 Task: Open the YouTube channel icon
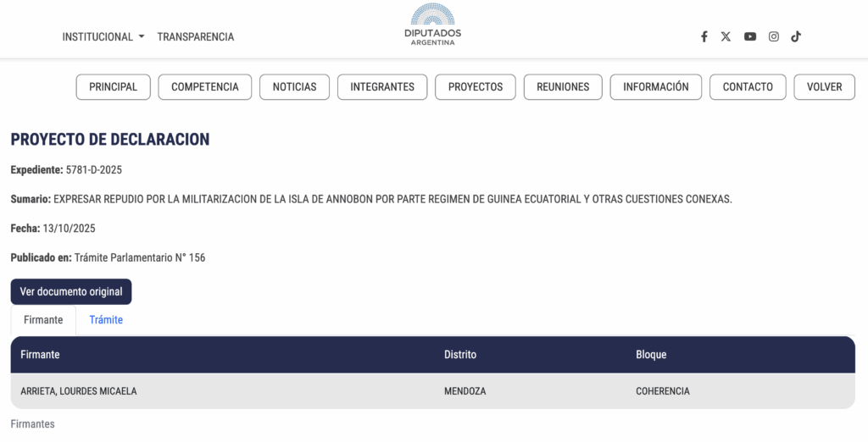(x=750, y=36)
